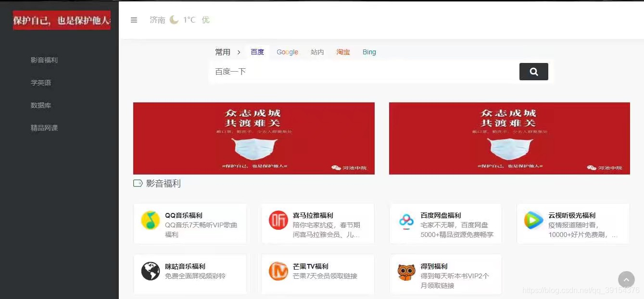
Task: Open the 百度网盘福利 card title
Action: (441, 215)
